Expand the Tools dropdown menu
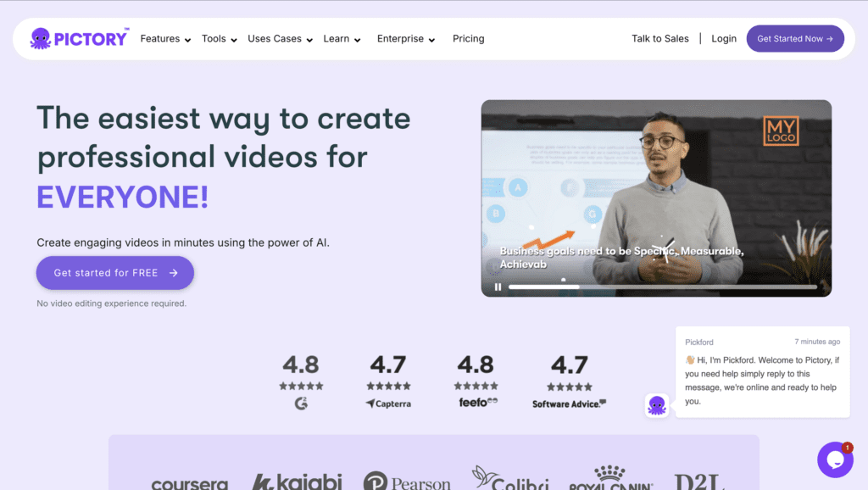 [x=220, y=39]
